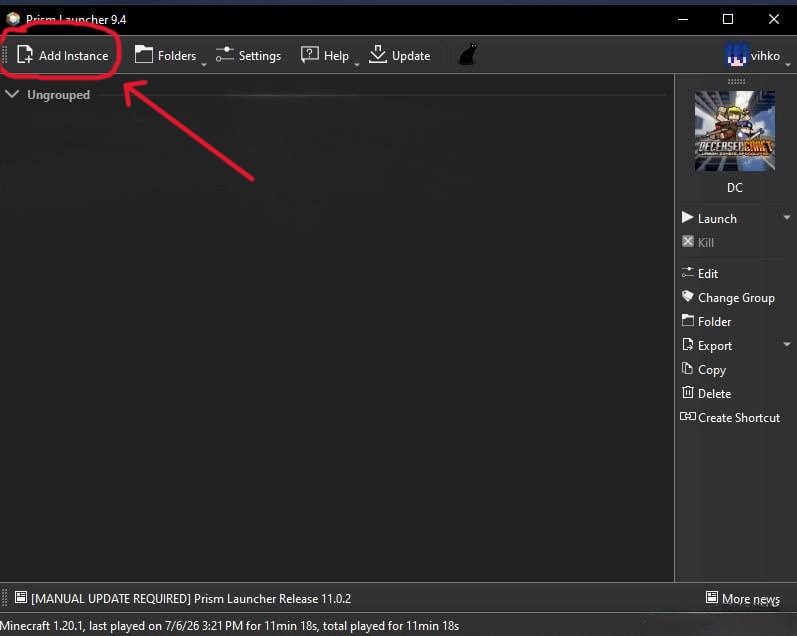The width and height of the screenshot is (797, 636).
Task: Click the Ungrouped group label
Action: 58,95
